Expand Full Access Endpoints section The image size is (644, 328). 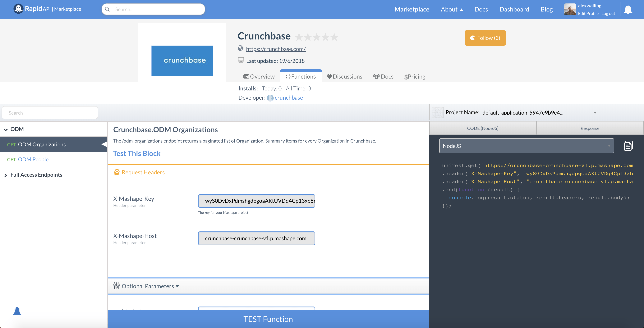54,175
